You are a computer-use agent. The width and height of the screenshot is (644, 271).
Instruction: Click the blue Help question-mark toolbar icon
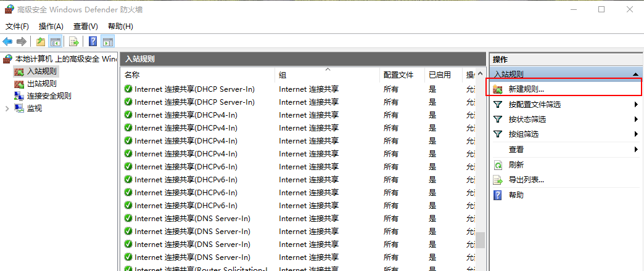[93, 41]
